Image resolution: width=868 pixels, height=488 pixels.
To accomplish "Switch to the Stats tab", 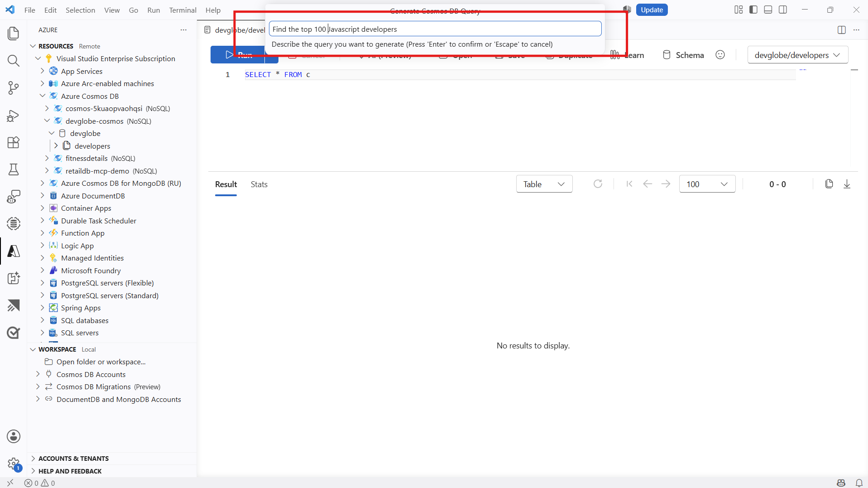I will click(259, 184).
